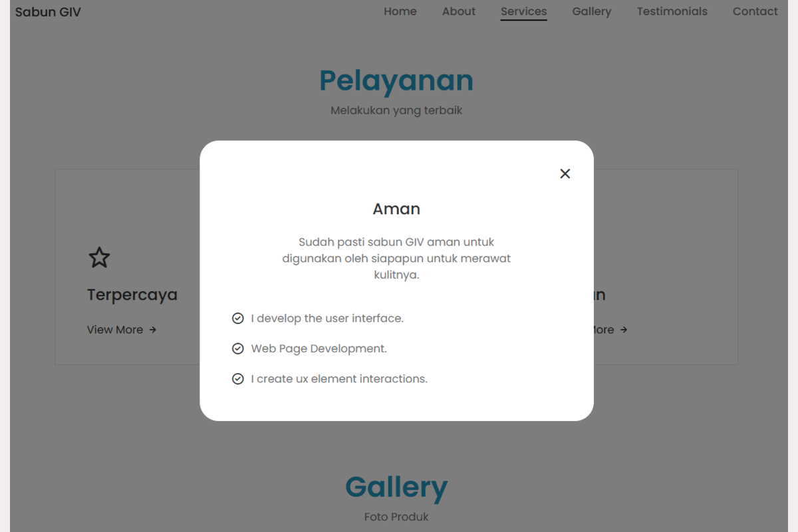Open the About navigation item
The image size is (798, 532).
pyautogui.click(x=459, y=11)
